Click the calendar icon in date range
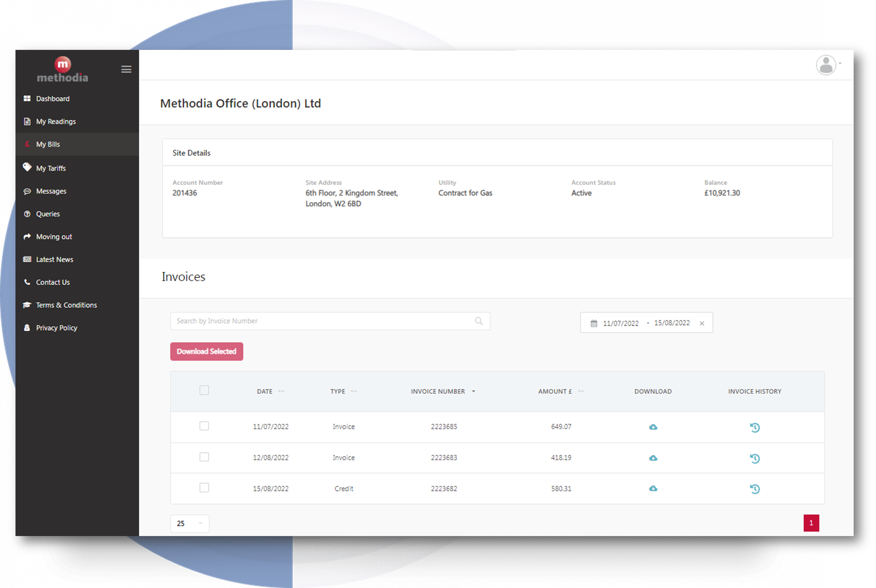The image size is (876, 588). [594, 323]
